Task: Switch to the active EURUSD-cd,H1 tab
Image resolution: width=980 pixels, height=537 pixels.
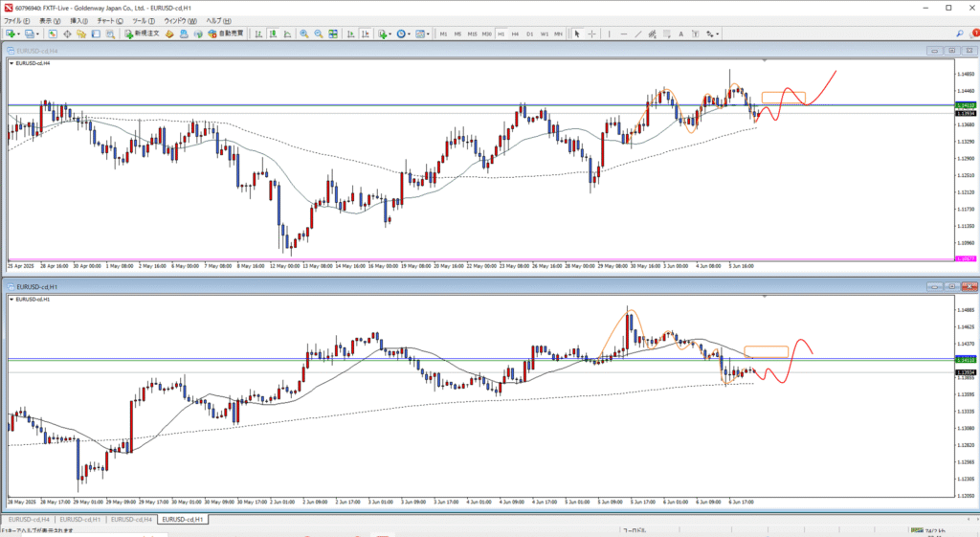Action: coord(183,520)
